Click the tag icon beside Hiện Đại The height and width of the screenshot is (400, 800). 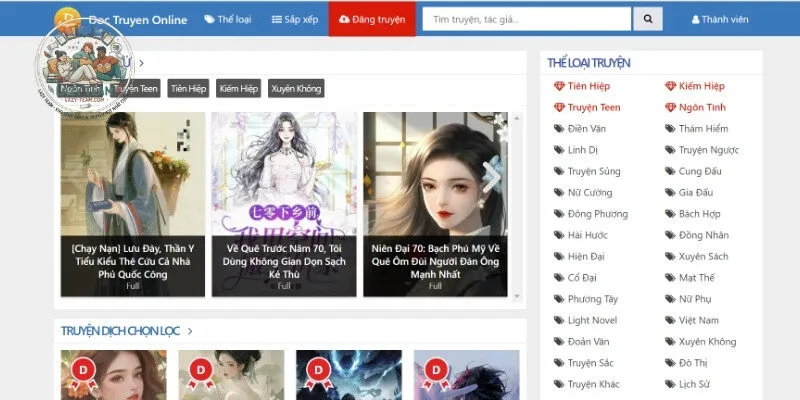coord(559,257)
